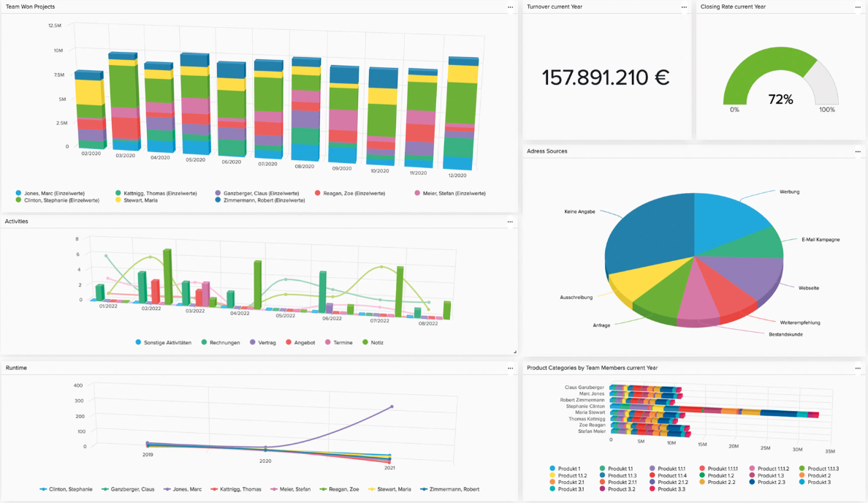Screen dimensions: 868x503
Task: Toggle the Product 1.1.1.3 legend entry
Action: pos(819,469)
